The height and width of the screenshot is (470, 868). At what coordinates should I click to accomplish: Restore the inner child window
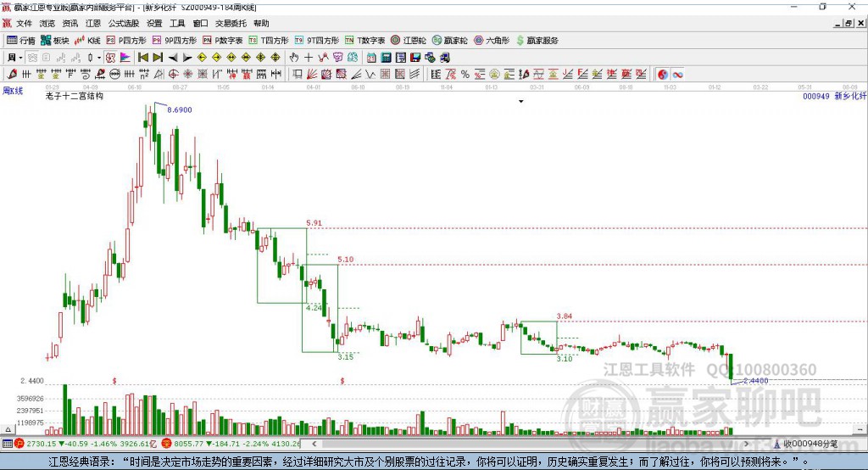[849, 23]
